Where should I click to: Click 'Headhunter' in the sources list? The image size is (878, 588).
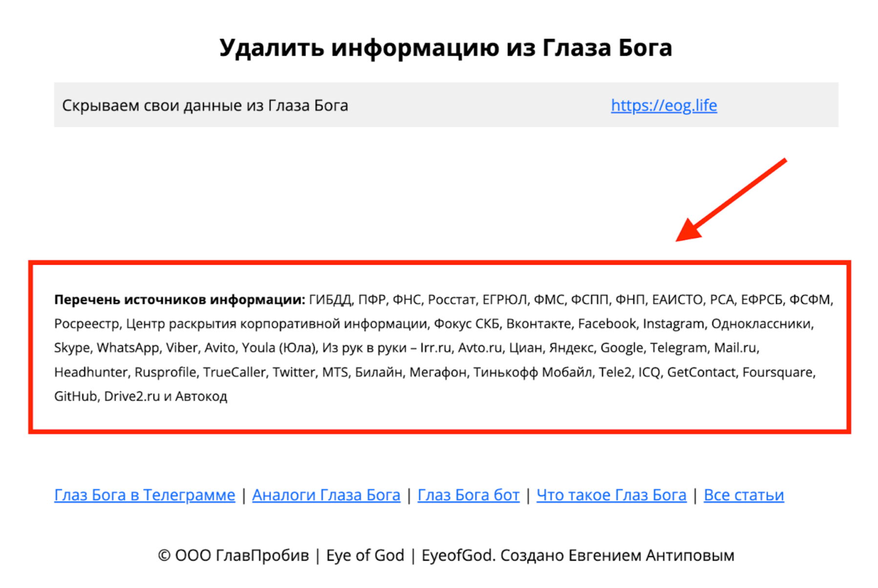[x=90, y=372]
